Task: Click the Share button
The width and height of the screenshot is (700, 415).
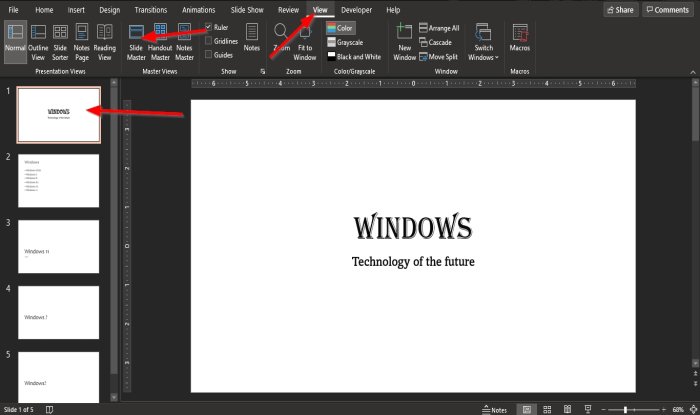Action: 619,9
